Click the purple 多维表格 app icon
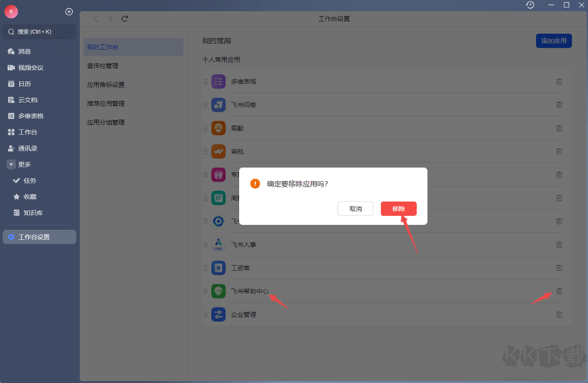Image resolution: width=588 pixels, height=383 pixels. click(x=218, y=82)
